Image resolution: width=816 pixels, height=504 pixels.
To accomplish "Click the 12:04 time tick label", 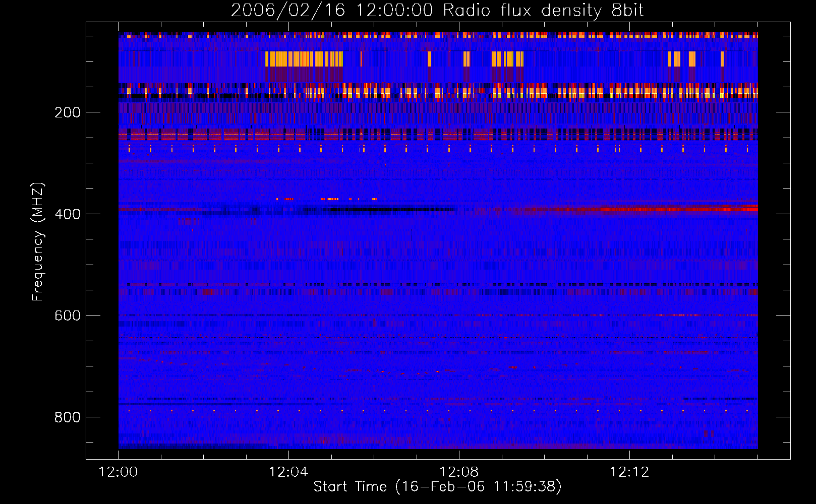I will pos(288,472).
